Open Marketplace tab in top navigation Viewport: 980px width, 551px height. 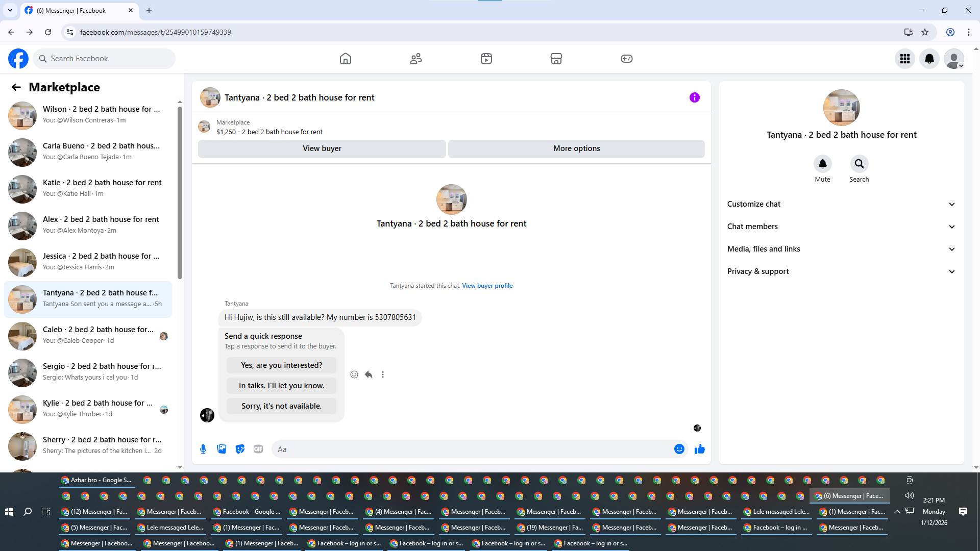click(x=556, y=59)
